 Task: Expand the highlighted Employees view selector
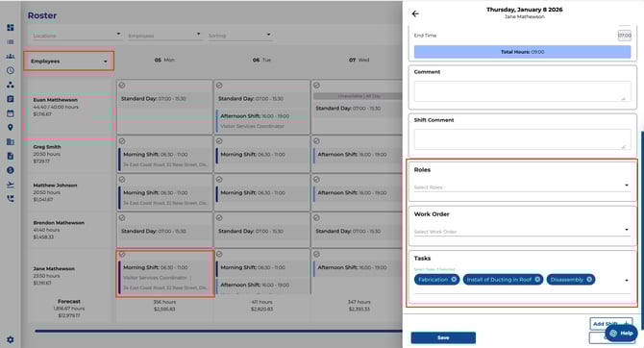coord(68,61)
